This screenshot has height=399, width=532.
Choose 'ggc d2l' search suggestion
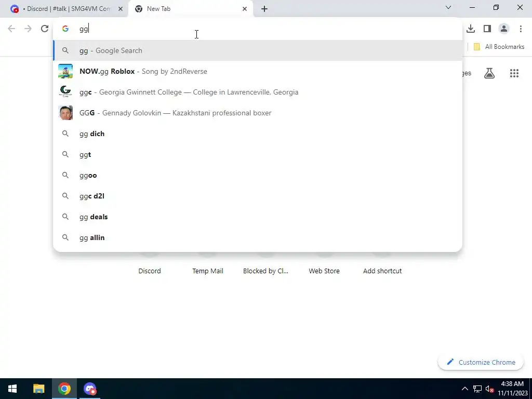[258, 196]
